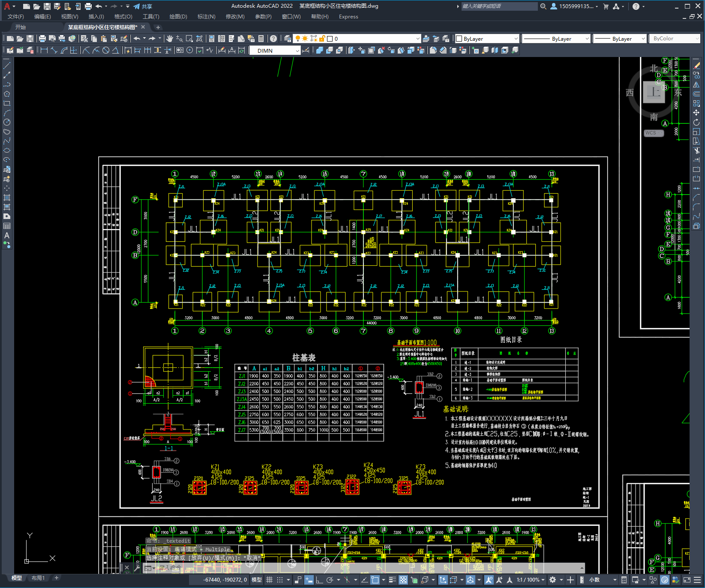
Task: Click the layer 0 color swatch
Action: 330,39
